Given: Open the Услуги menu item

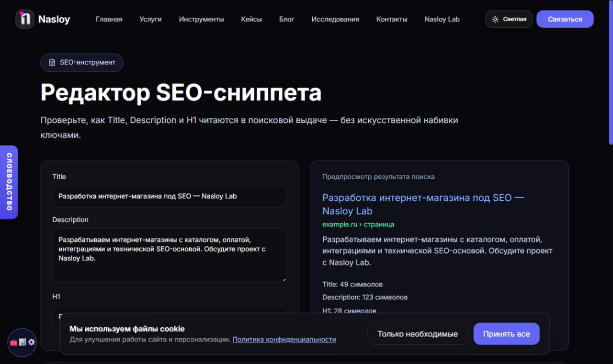Looking at the screenshot, I should (150, 19).
